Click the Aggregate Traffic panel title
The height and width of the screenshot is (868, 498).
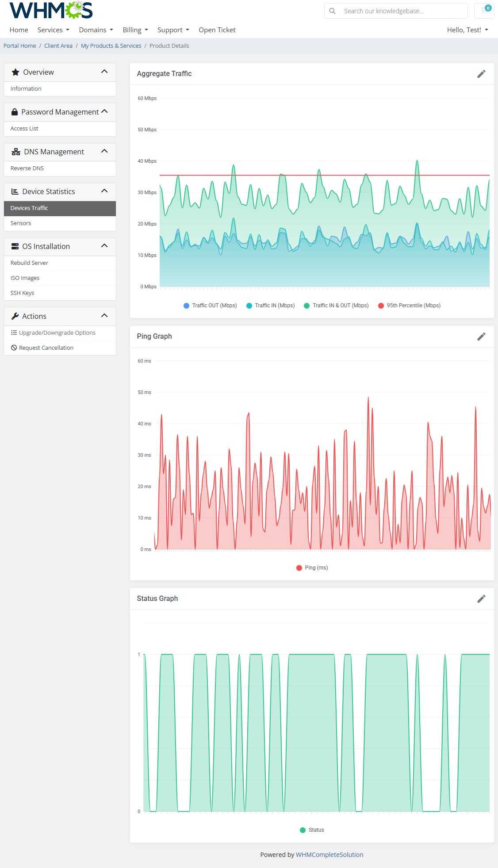click(164, 74)
